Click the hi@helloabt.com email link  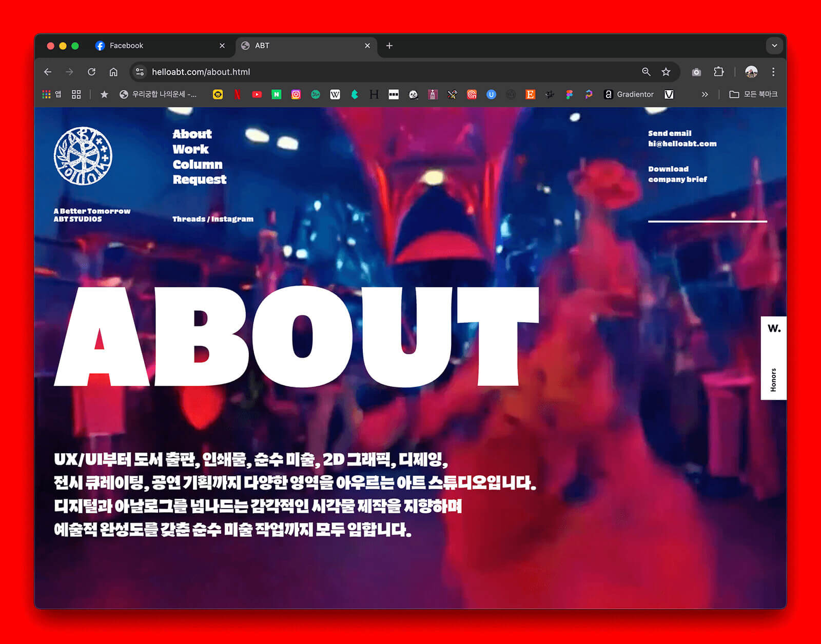pyautogui.click(x=682, y=144)
